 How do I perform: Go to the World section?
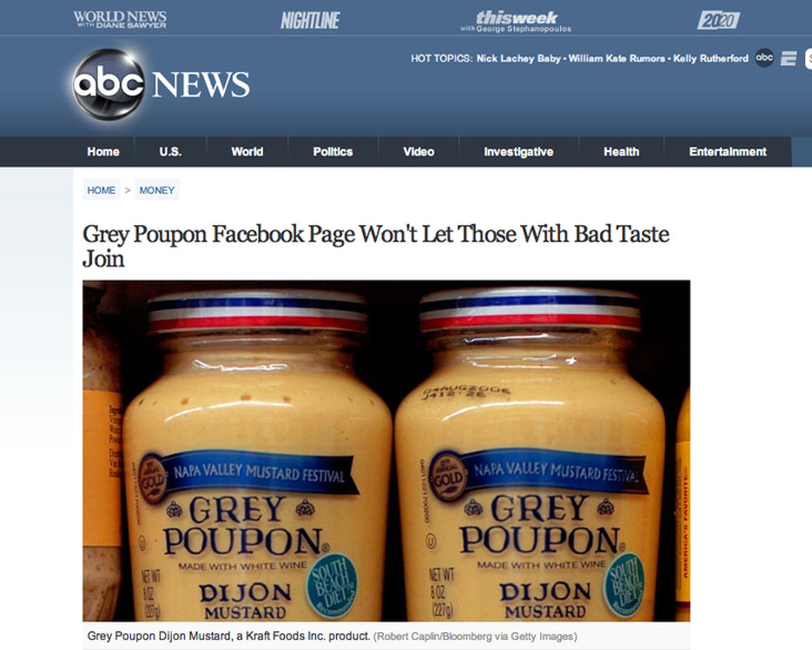point(247,152)
